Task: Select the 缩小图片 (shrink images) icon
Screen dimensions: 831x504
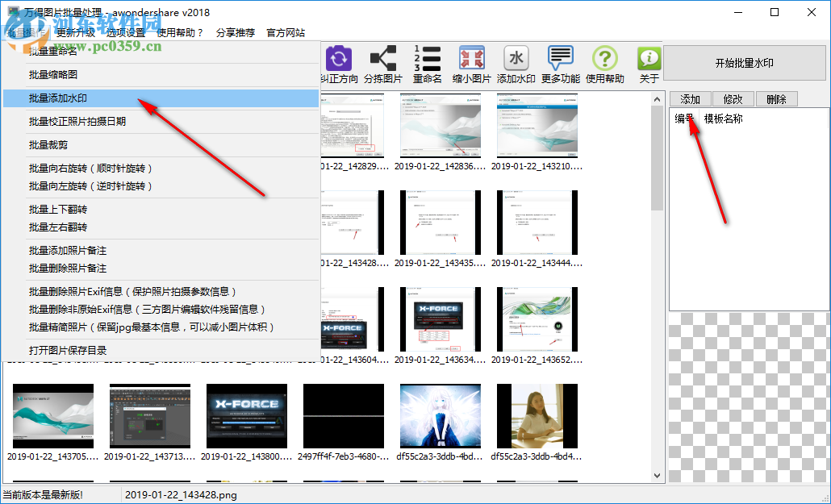Action: click(472, 59)
